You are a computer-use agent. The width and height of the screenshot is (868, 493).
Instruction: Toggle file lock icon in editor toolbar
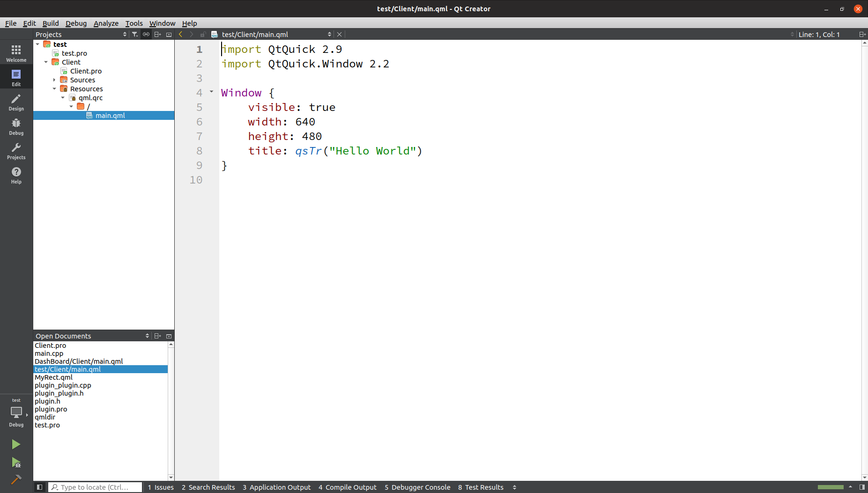pyautogui.click(x=203, y=34)
